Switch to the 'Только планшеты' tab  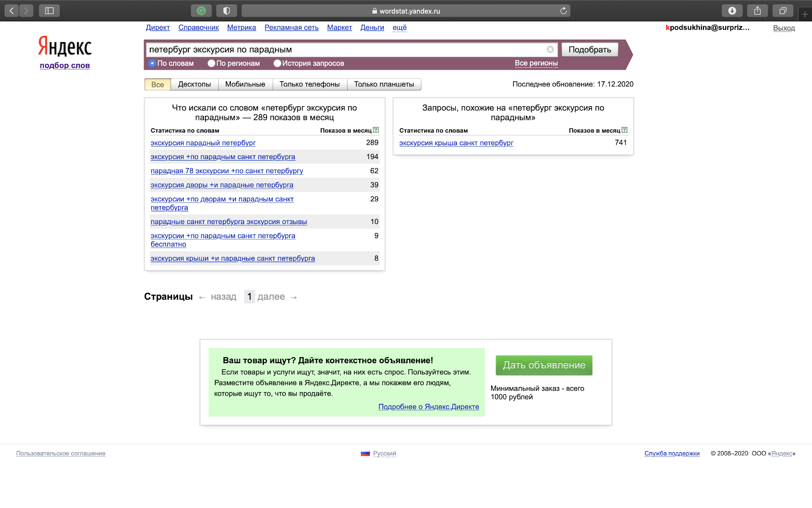384,84
